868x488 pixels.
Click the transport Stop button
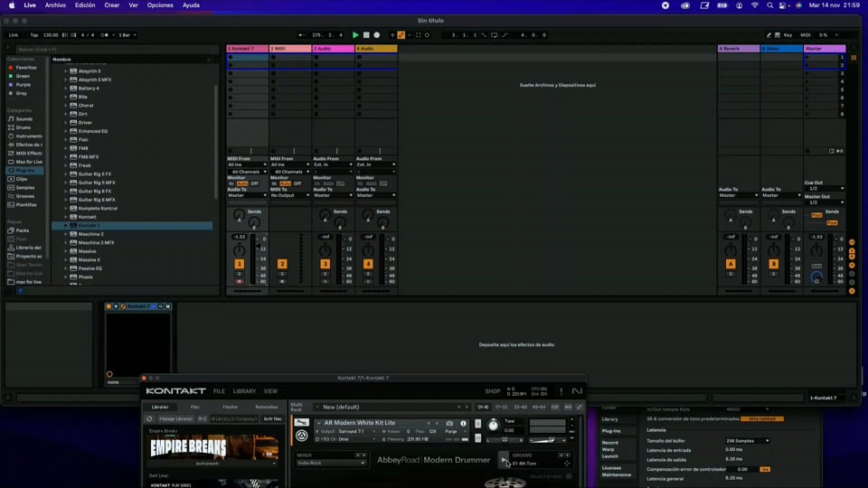pyautogui.click(x=366, y=35)
